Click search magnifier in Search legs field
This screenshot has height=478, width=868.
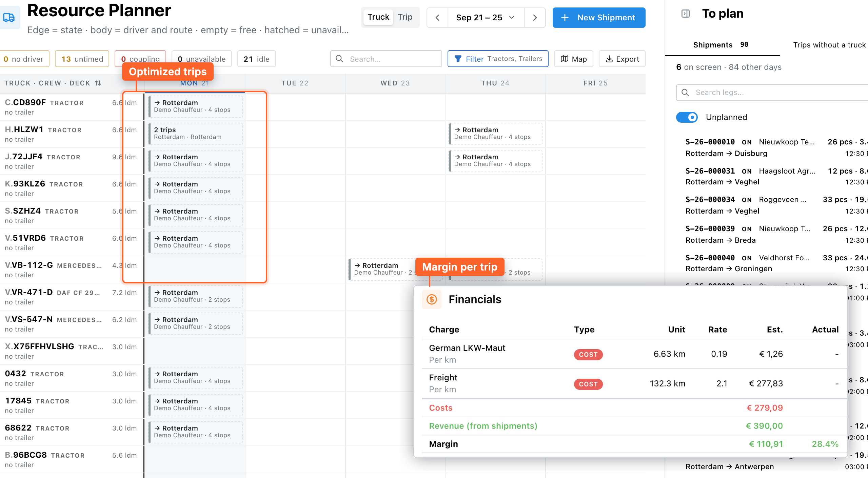tap(685, 93)
